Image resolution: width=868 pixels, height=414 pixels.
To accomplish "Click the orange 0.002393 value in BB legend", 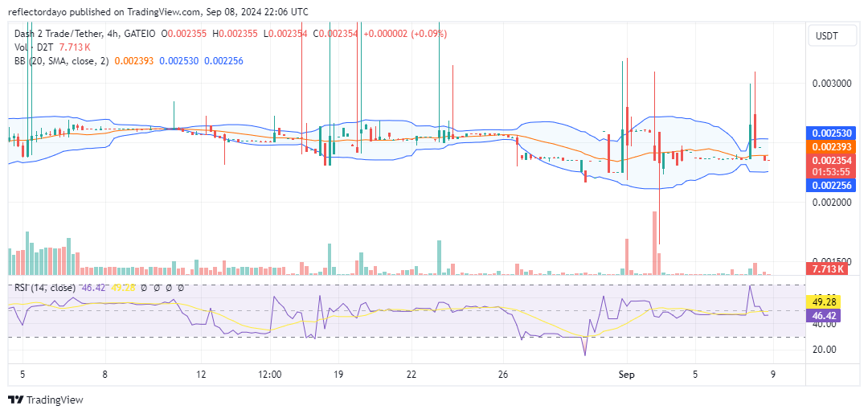I will click(133, 61).
